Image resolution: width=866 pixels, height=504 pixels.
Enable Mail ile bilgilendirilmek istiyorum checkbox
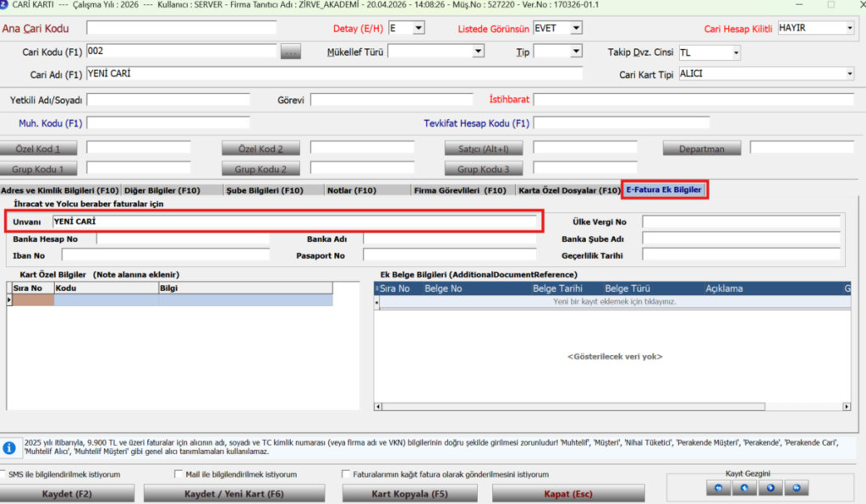tap(178, 474)
